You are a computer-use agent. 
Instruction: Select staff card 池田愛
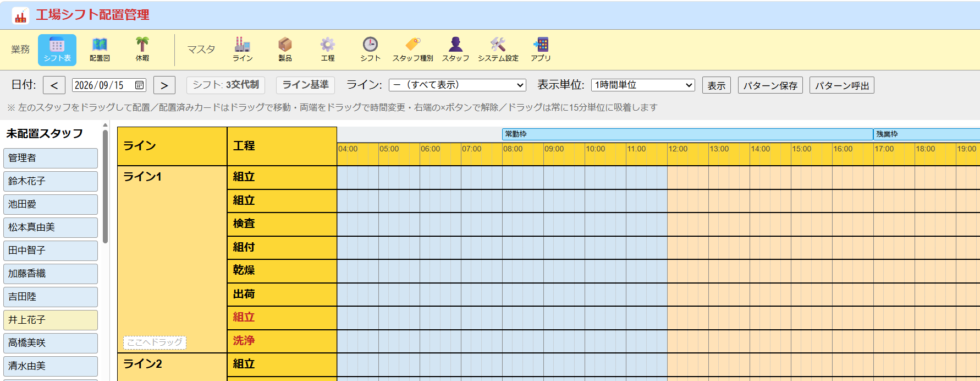51,204
